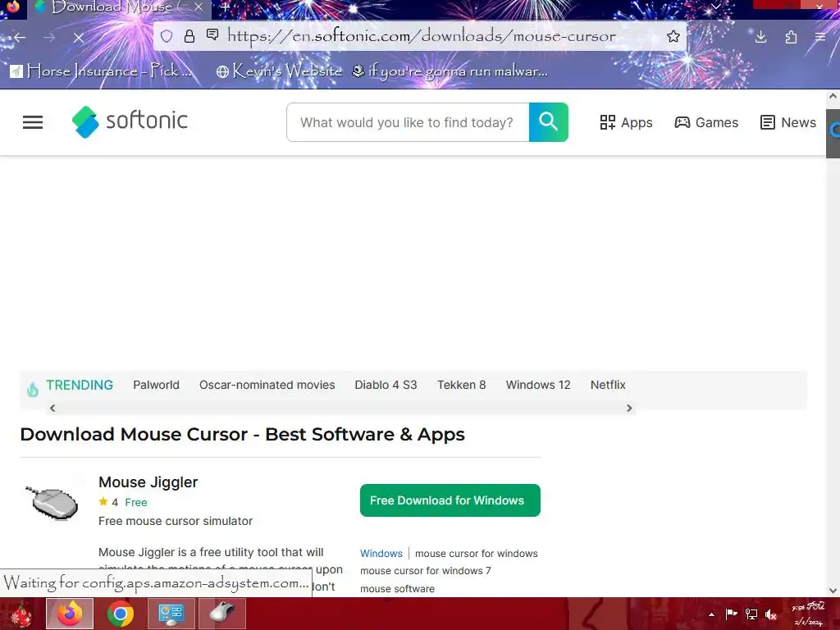This screenshot has height=630, width=840.
Task: Open the Games section
Action: pyautogui.click(x=706, y=123)
